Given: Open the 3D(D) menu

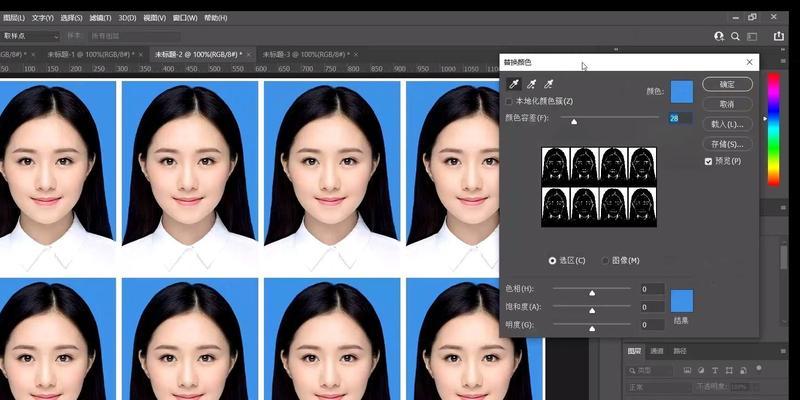Looking at the screenshot, I should 127,18.
